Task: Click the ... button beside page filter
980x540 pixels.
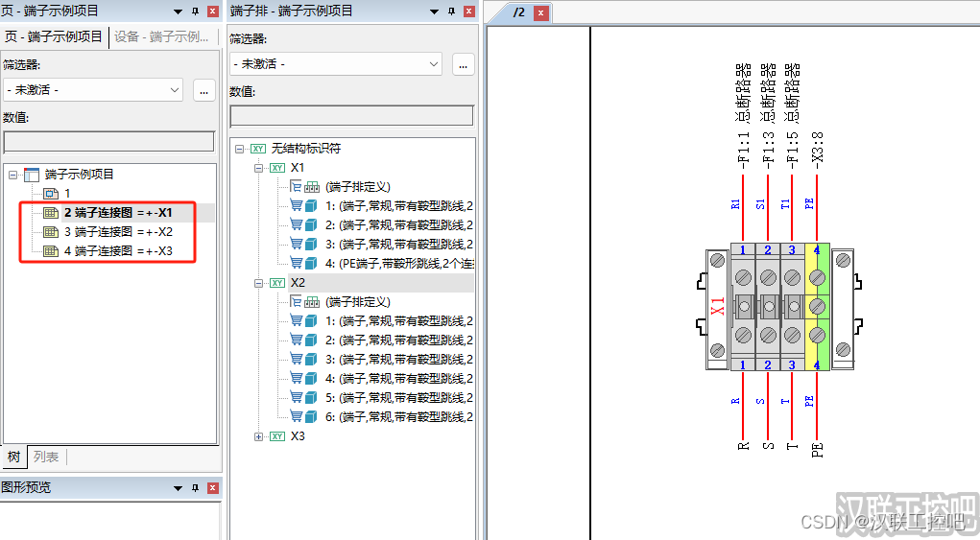Action: (x=203, y=90)
